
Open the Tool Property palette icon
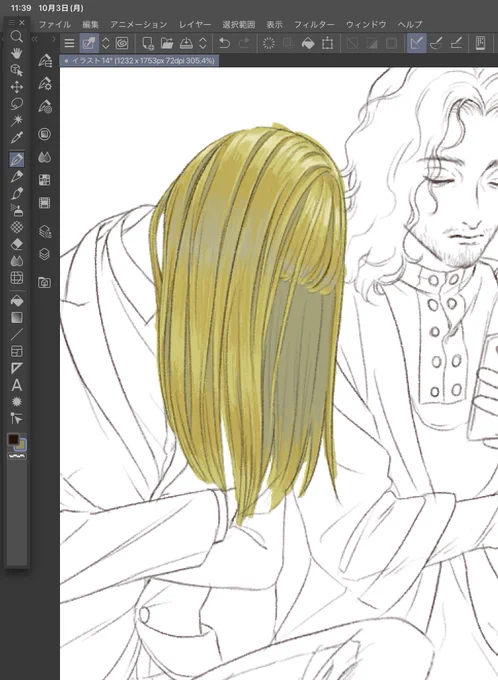pos(45,83)
